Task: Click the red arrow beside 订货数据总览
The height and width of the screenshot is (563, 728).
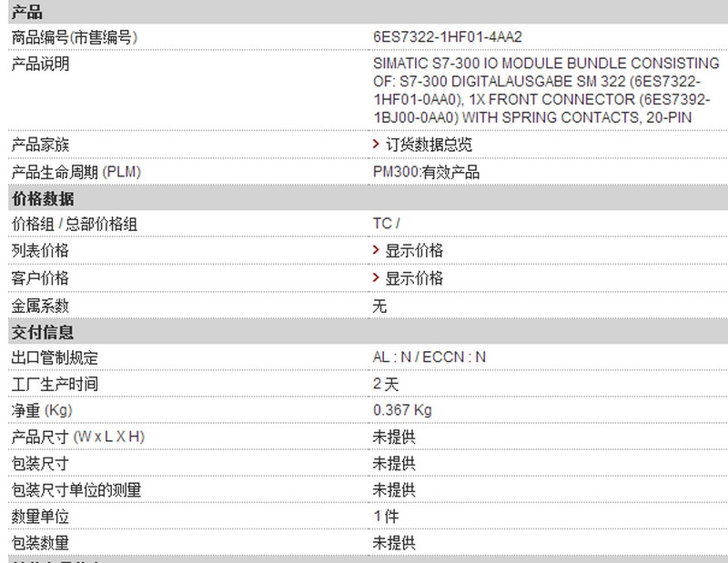Action: (x=376, y=144)
